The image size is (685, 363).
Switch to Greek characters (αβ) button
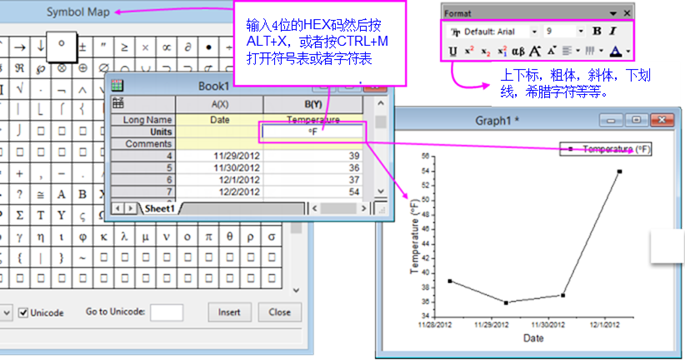tap(518, 52)
